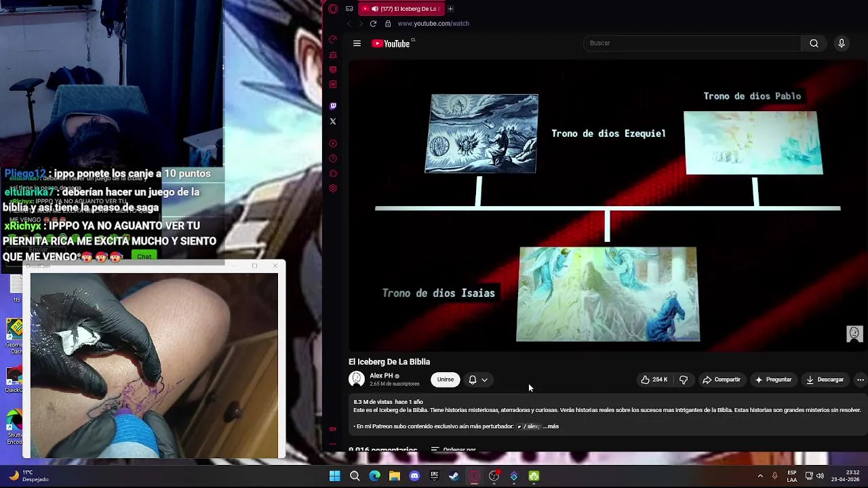The width and height of the screenshot is (868, 488).
Task: Open Settings gear in Opera sidebar
Action: (x=333, y=188)
